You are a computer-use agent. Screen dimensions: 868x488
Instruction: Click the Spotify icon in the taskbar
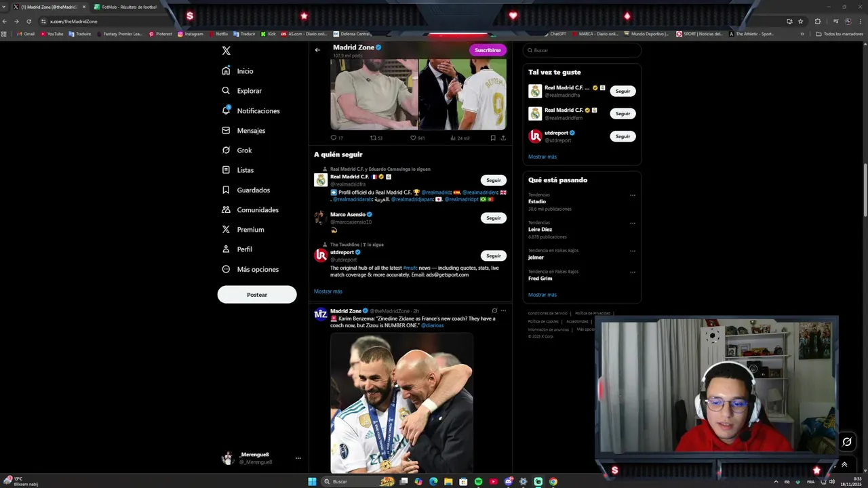(479, 481)
